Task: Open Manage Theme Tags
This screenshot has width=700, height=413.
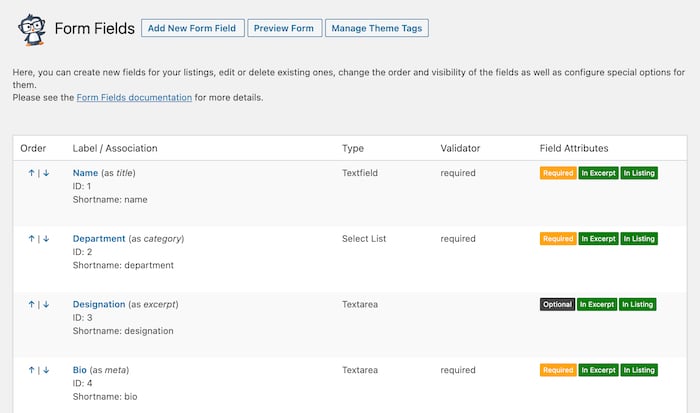Action: (x=377, y=28)
